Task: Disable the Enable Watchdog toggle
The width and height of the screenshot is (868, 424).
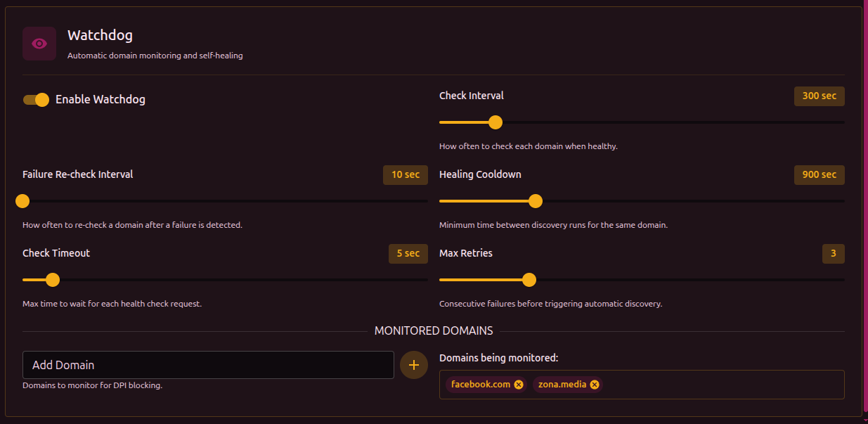Action: point(36,100)
